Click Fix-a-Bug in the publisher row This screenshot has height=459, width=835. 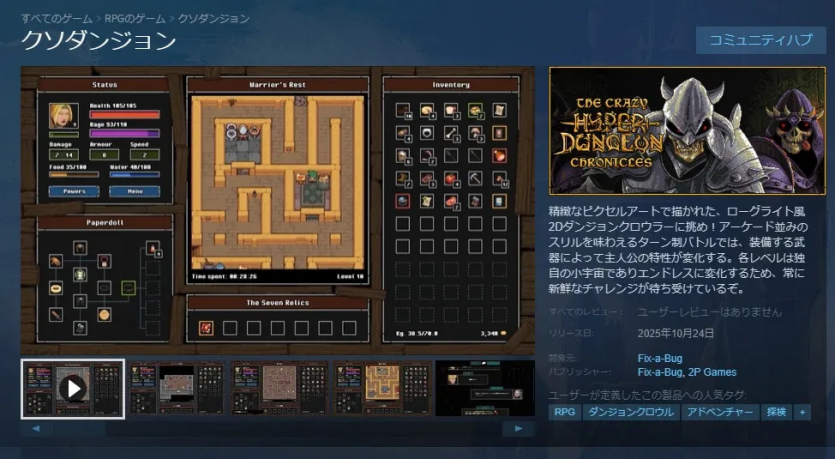pyautogui.click(x=659, y=372)
